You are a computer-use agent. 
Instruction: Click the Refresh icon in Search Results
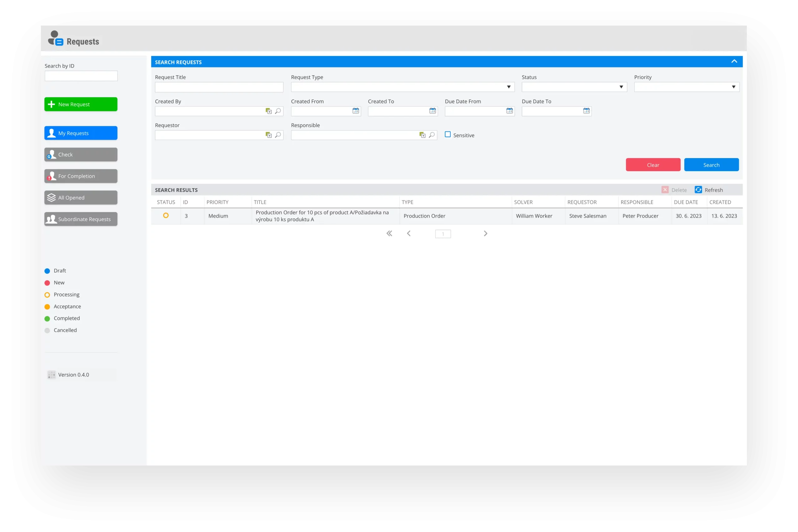tap(698, 190)
